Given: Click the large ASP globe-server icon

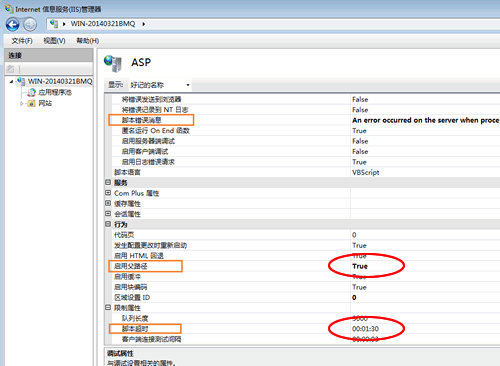Looking at the screenshot, I should [113, 63].
